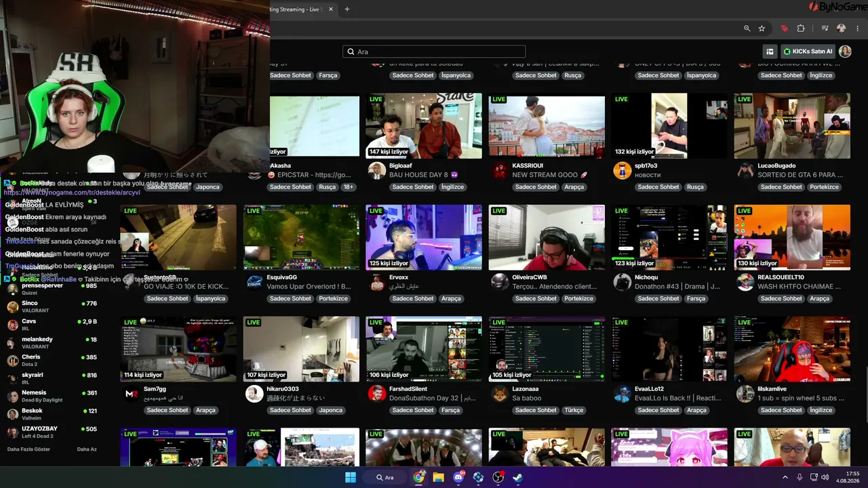Click the KICKs Satın Al button

click(x=808, y=52)
